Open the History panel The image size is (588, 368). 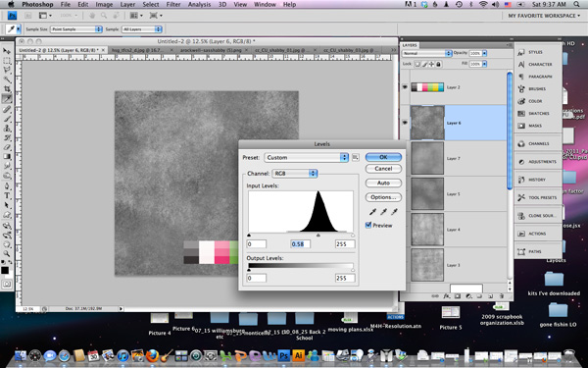[538, 180]
